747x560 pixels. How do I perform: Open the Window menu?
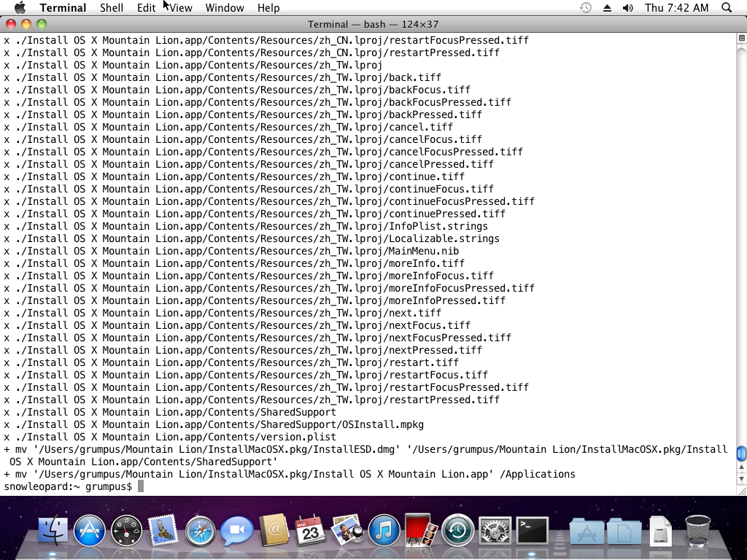pos(225,7)
